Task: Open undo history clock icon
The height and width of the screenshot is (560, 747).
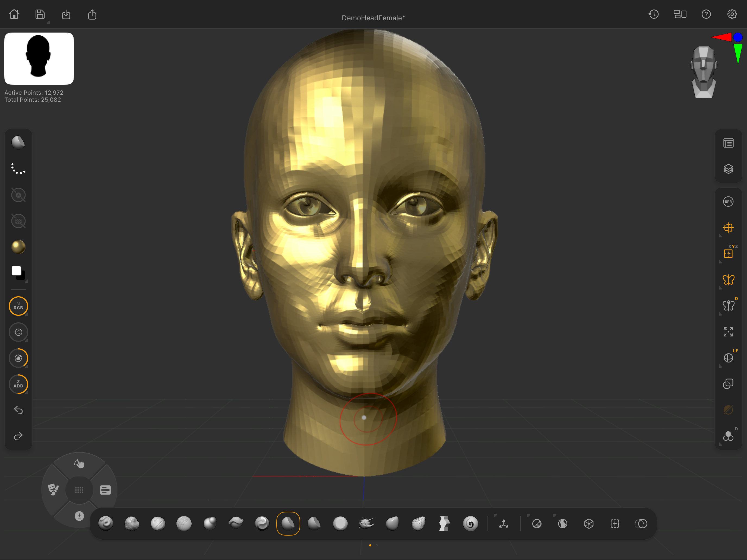Action: (653, 14)
